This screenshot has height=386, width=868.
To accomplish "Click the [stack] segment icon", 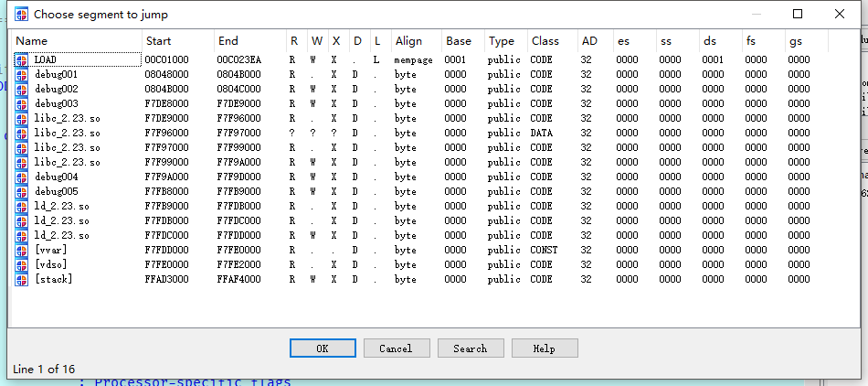I will [x=22, y=279].
